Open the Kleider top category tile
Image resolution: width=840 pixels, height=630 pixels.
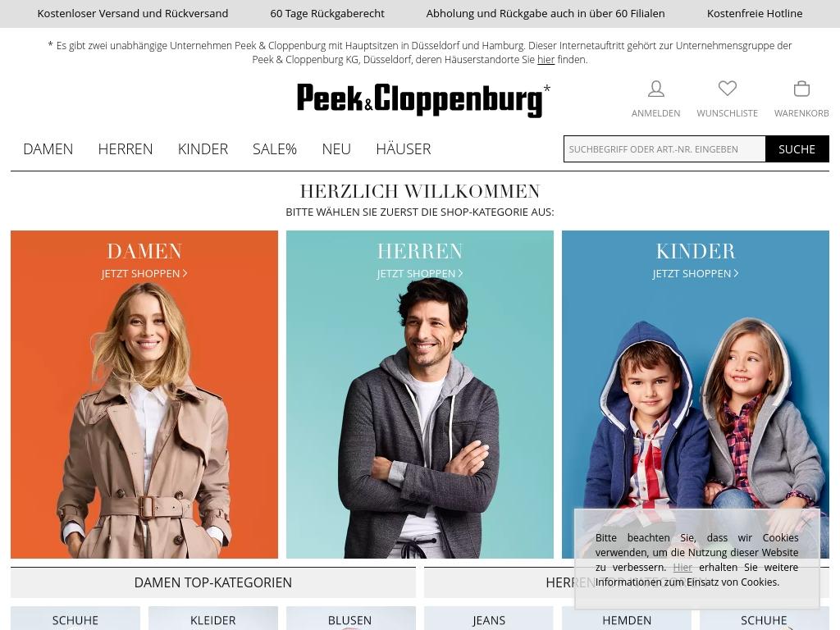click(212, 619)
